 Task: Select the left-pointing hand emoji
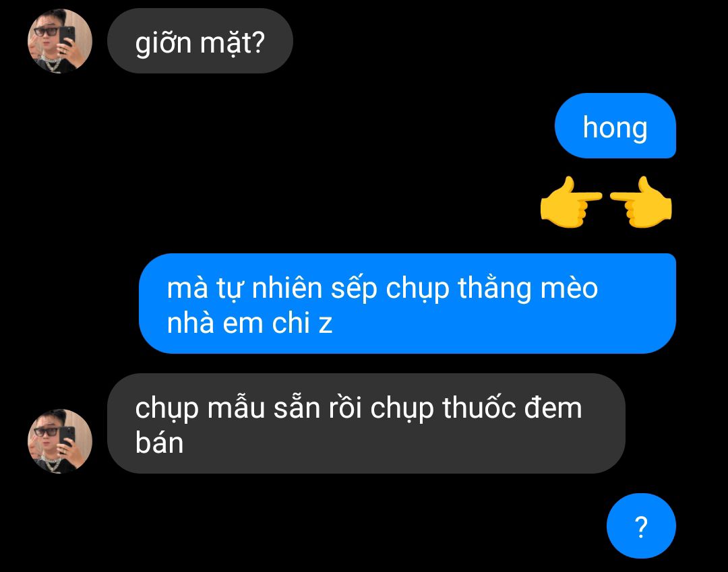pos(641,202)
